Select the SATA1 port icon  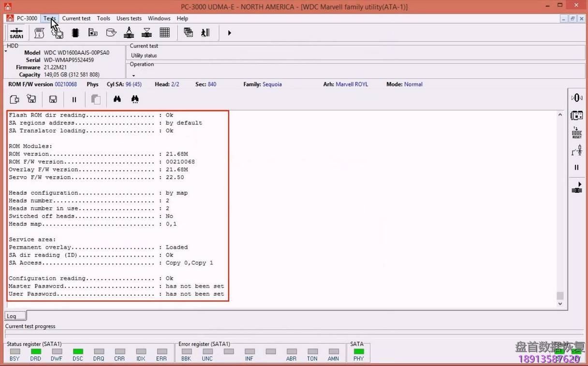(16, 32)
